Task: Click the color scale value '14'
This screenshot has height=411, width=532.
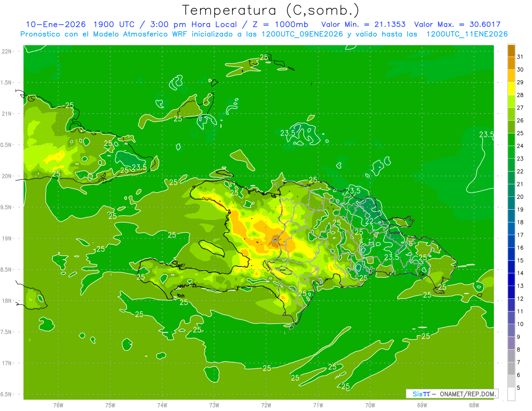Action: (520, 273)
